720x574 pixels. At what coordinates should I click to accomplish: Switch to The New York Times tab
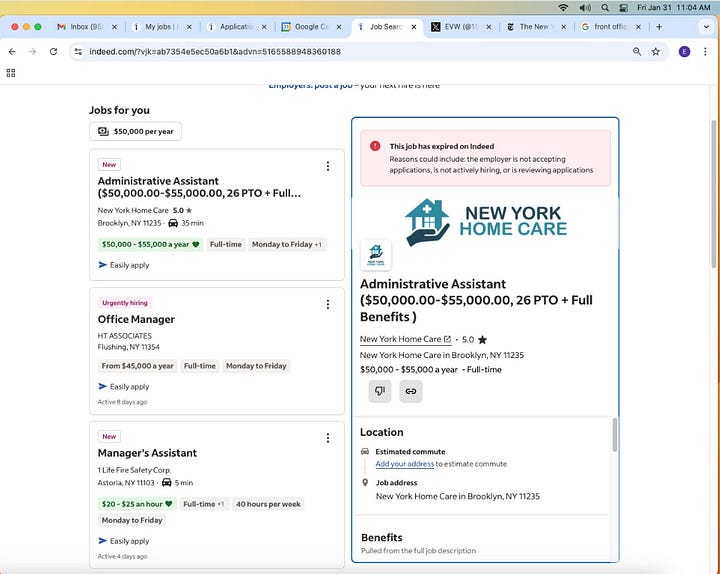tap(530, 27)
